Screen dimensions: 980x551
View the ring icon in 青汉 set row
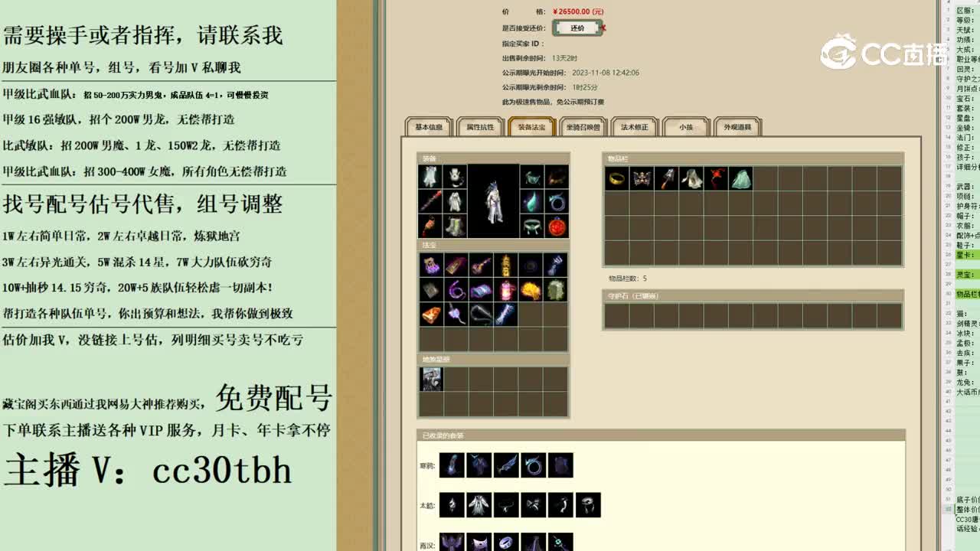pyautogui.click(x=506, y=542)
